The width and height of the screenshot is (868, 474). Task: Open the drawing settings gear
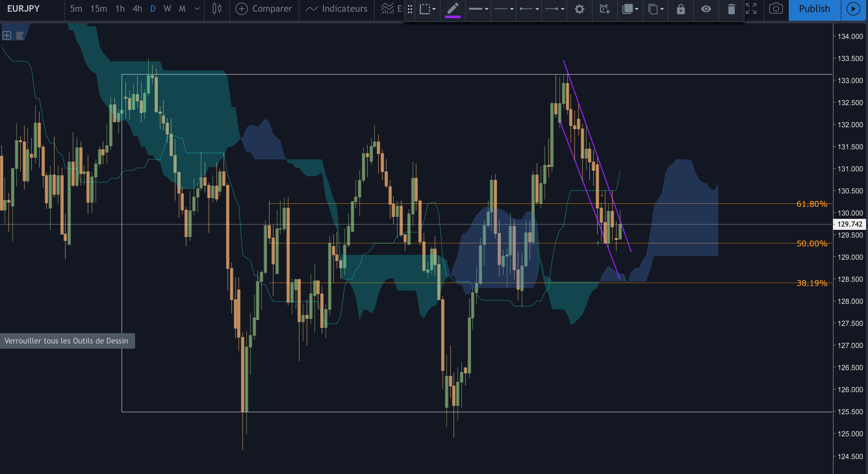pyautogui.click(x=579, y=9)
